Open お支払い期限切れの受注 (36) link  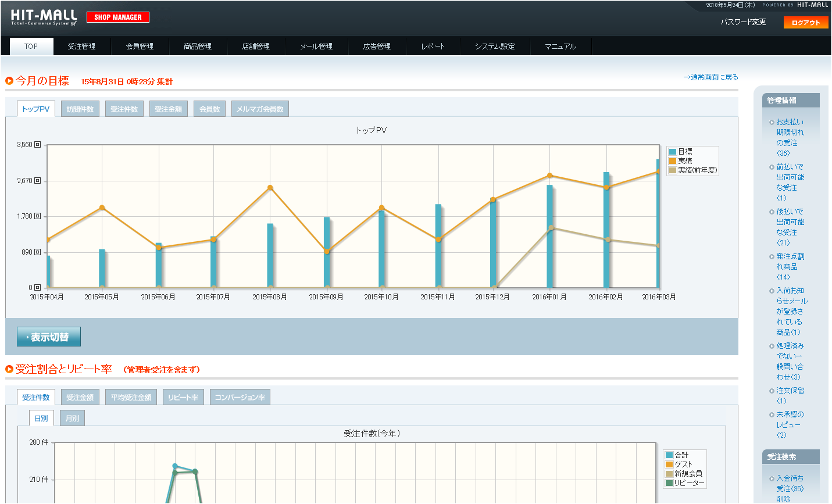click(790, 138)
